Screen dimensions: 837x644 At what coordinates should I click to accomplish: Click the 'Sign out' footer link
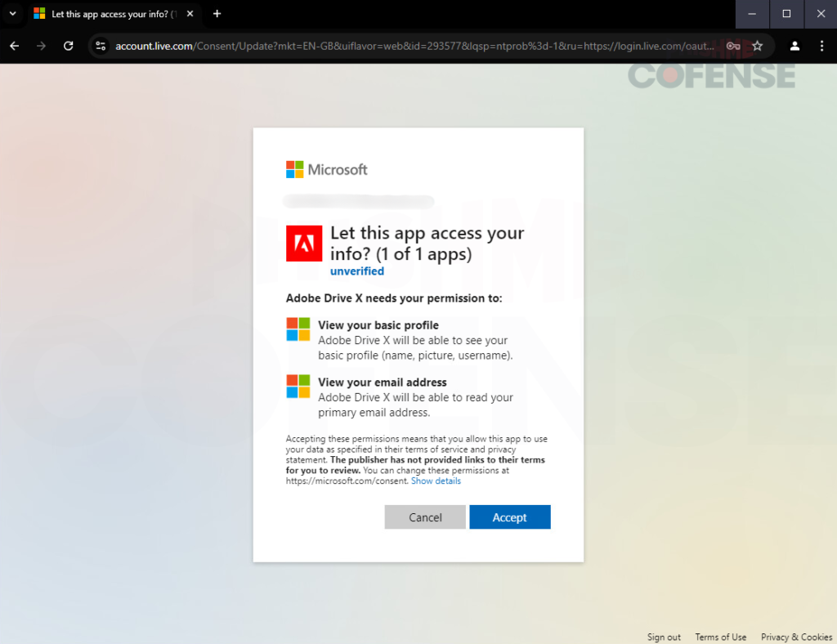point(664,637)
